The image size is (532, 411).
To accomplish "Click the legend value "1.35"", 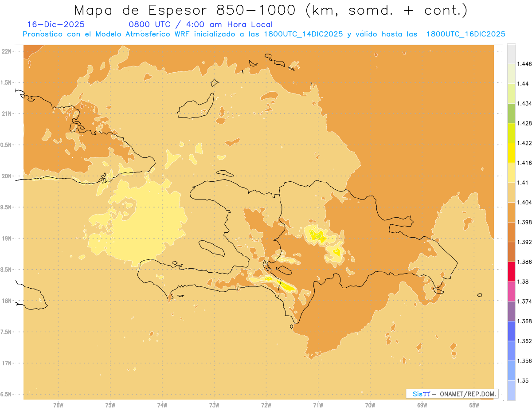I will coord(523,380).
